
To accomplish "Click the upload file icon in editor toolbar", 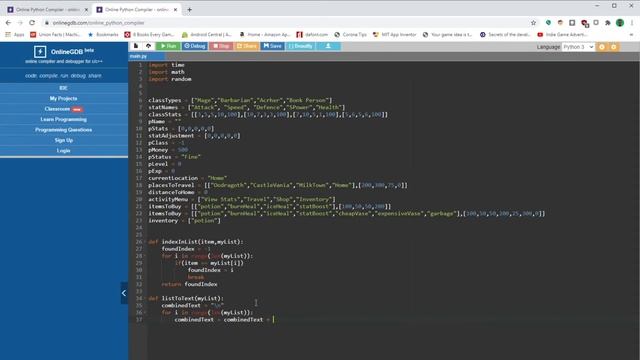I will [149, 46].
